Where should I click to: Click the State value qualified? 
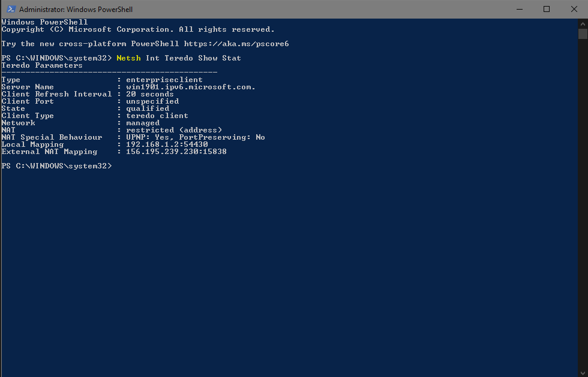pyautogui.click(x=148, y=108)
